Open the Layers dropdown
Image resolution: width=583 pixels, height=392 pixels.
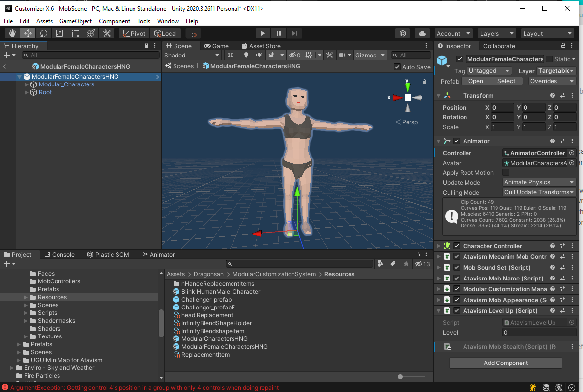pos(496,33)
